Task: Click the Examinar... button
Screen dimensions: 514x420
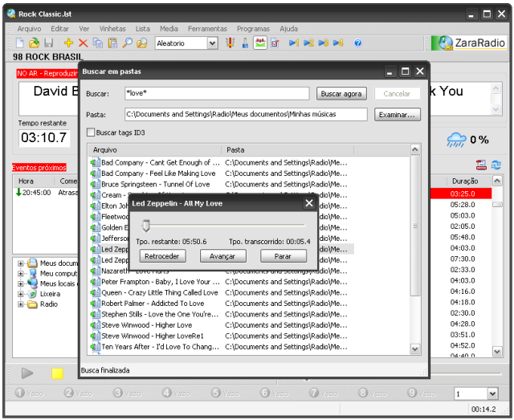Action: pyautogui.click(x=398, y=115)
